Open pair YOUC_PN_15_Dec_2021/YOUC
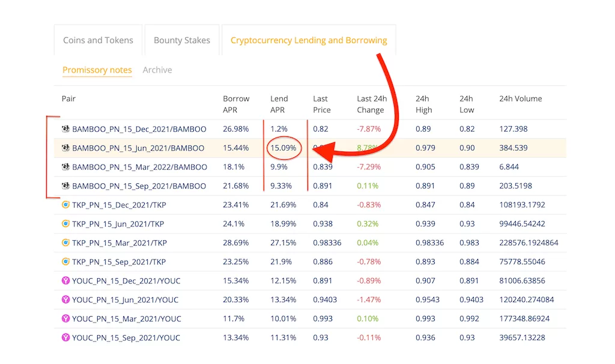This screenshot has height=364, width=615. coord(126,281)
